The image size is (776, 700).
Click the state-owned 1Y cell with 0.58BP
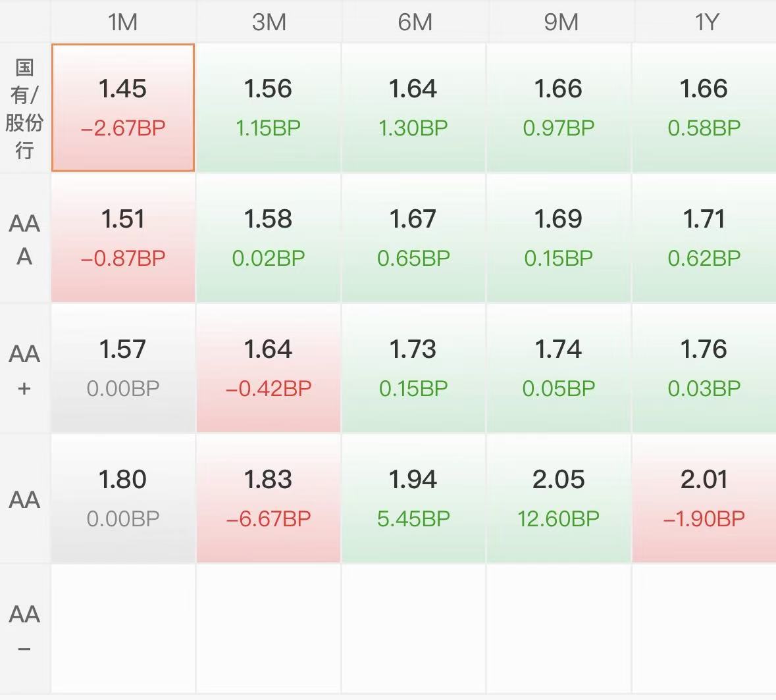(x=704, y=107)
